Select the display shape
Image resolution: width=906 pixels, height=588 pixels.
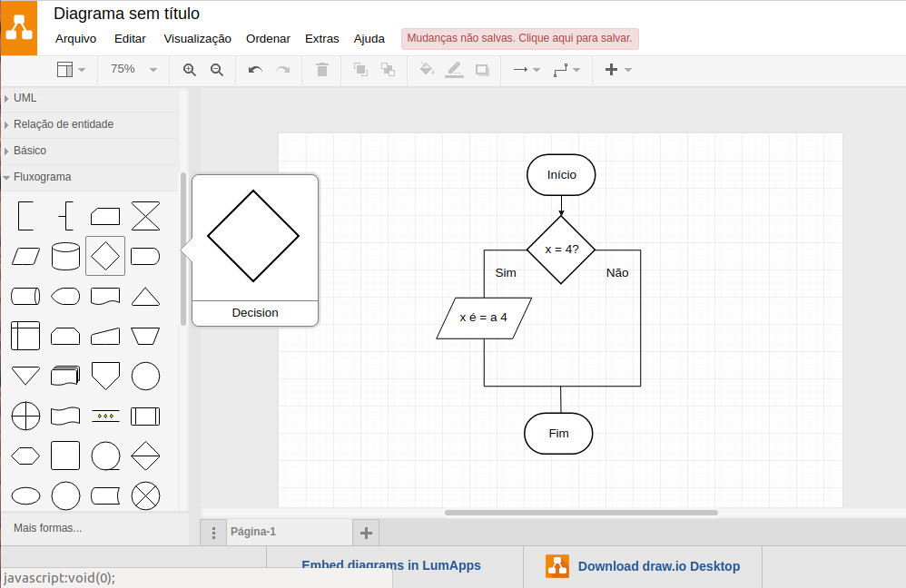66,297
